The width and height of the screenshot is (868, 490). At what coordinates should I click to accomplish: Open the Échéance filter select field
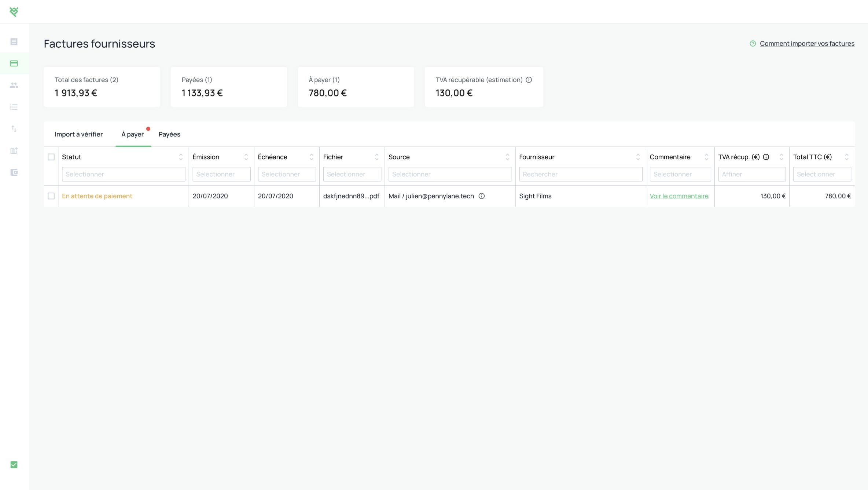click(x=287, y=174)
